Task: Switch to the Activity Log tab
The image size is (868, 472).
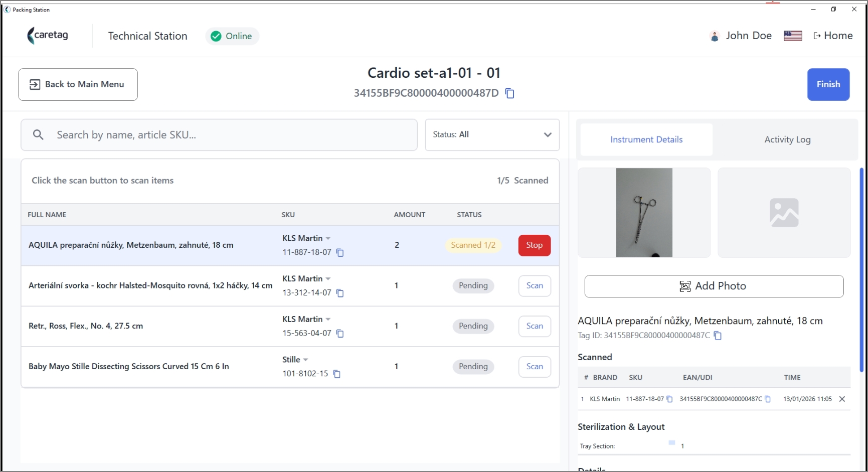Action: [x=787, y=139]
